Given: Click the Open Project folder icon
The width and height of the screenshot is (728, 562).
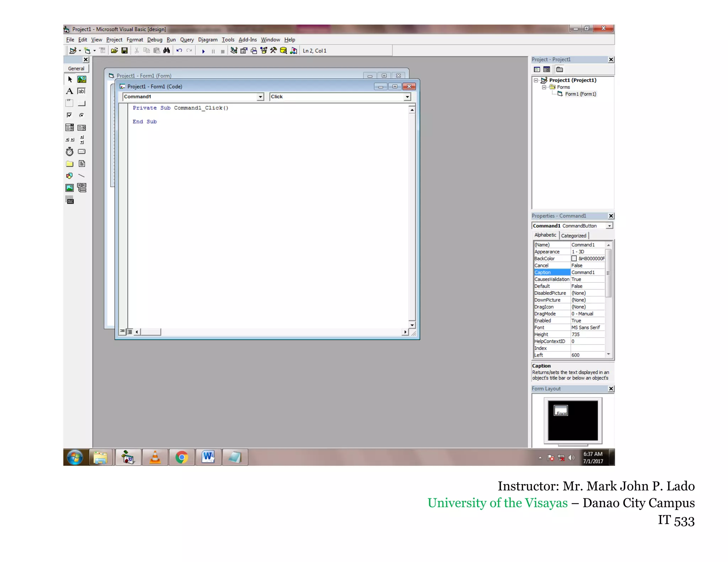Looking at the screenshot, I should coord(114,51).
